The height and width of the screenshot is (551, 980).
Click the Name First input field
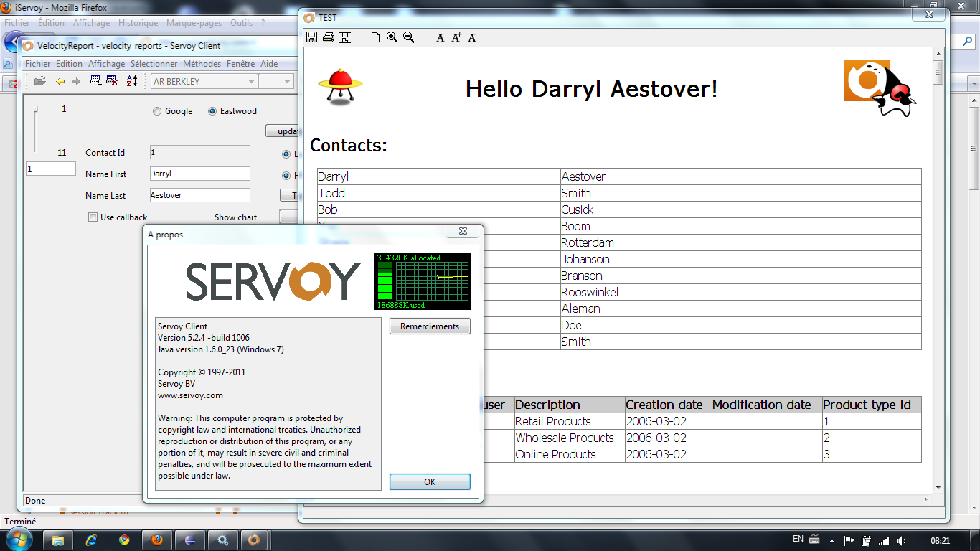[x=199, y=174]
